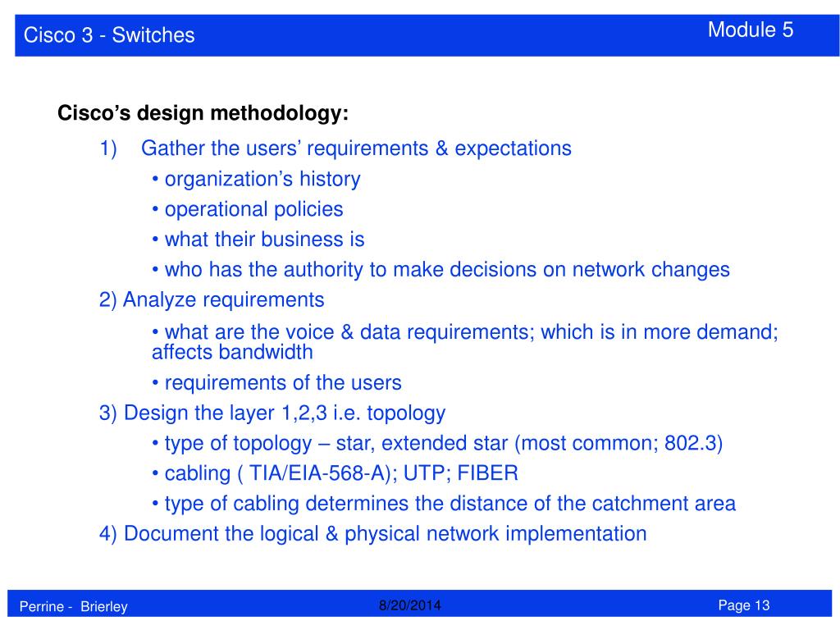Click the "Perrine - Brierley" footer text
Screen dimensions: 840x630
(x=75, y=606)
